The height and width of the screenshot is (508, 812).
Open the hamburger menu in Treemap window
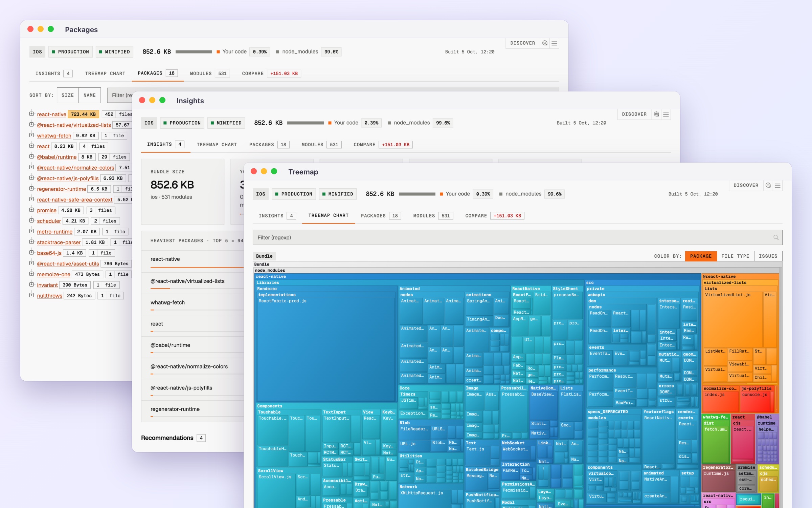777,185
